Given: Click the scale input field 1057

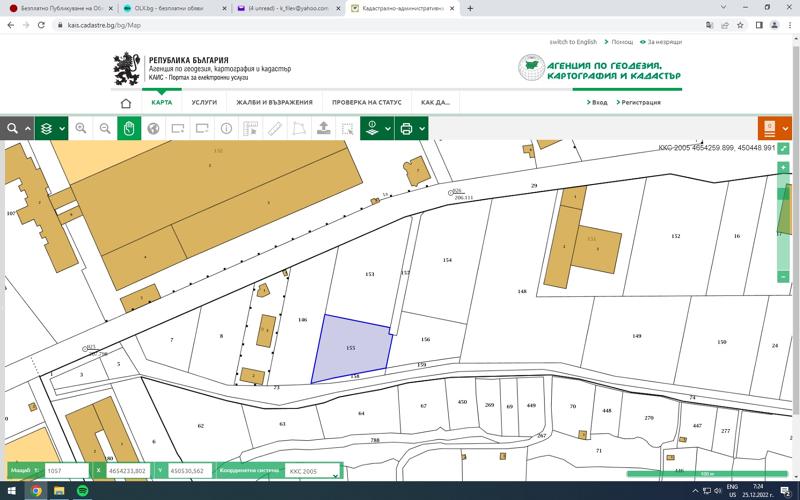Looking at the screenshot, I should [67, 471].
